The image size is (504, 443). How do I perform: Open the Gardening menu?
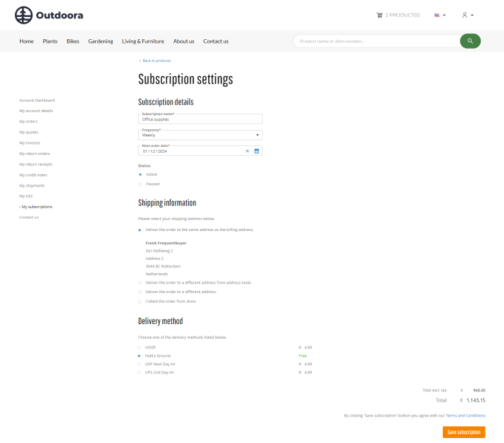(x=100, y=41)
